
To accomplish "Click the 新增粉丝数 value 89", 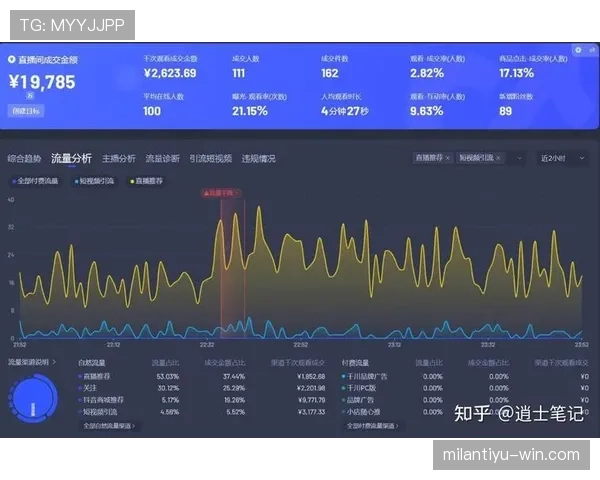I will click(x=505, y=111).
